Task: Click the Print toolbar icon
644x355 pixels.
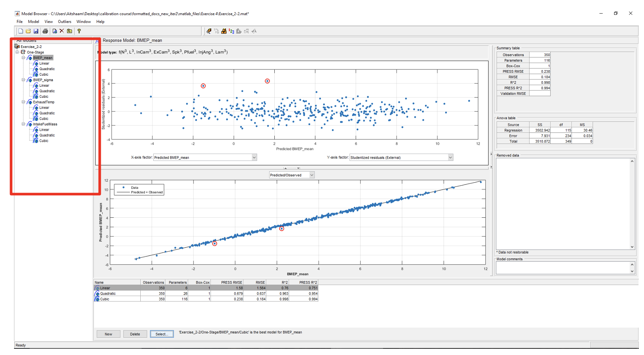Action: point(45,31)
